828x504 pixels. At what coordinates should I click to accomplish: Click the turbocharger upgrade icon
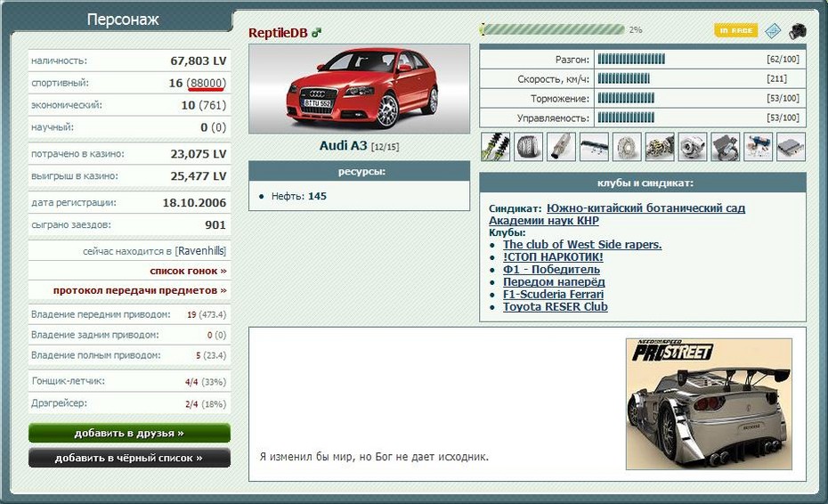coord(693,146)
